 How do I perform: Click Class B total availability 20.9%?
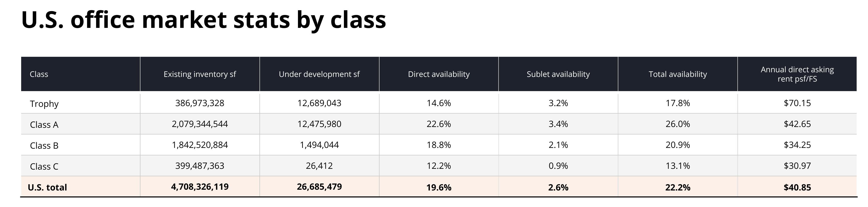[678, 145]
